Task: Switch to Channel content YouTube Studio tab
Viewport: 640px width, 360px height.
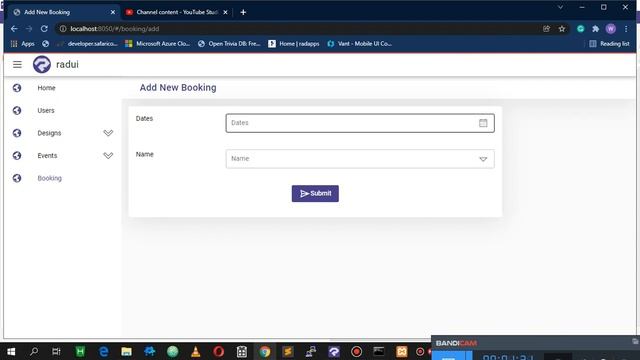Action: click(x=177, y=12)
